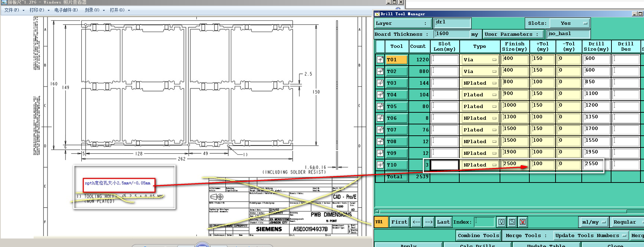Screen dimensions: 644x247
Task: Go to previous tool with left arrow
Action: pyautogui.click(x=416, y=222)
